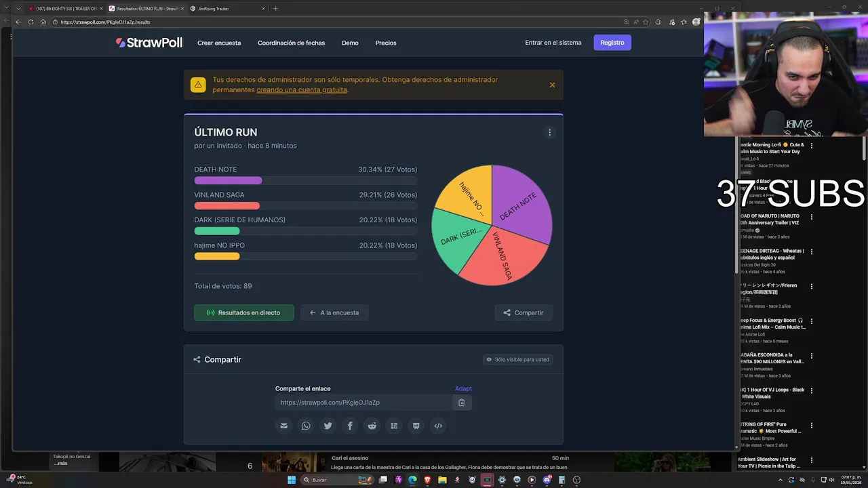Open the embed code icon
Viewport: 868px width, 488px height.
438,426
